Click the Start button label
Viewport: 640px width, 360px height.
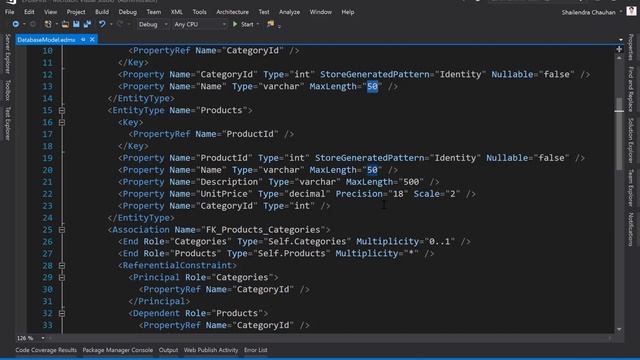247,24
